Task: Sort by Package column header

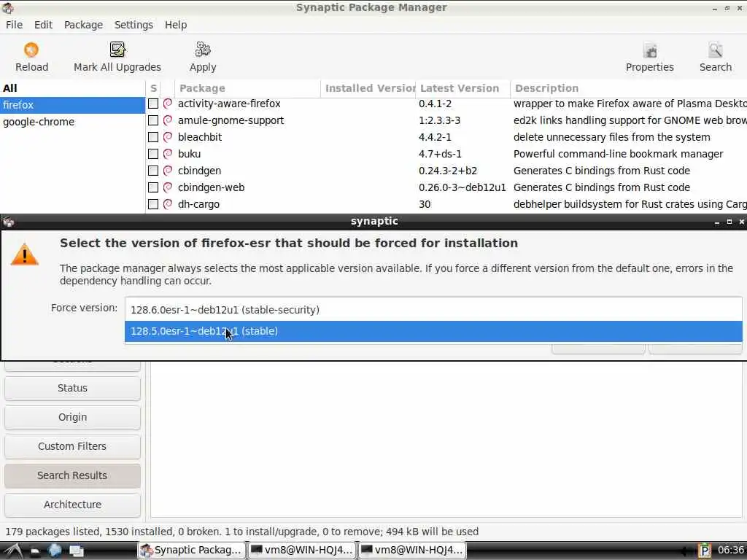Action: (x=247, y=88)
